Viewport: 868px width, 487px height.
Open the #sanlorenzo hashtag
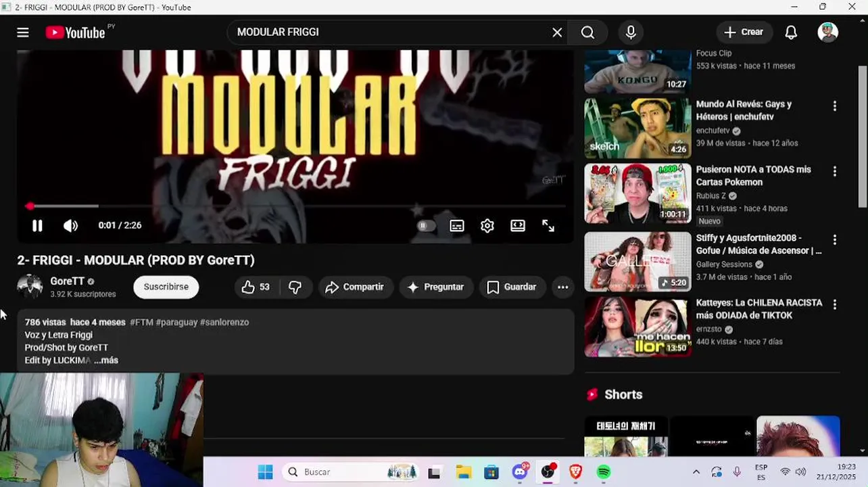(x=224, y=322)
